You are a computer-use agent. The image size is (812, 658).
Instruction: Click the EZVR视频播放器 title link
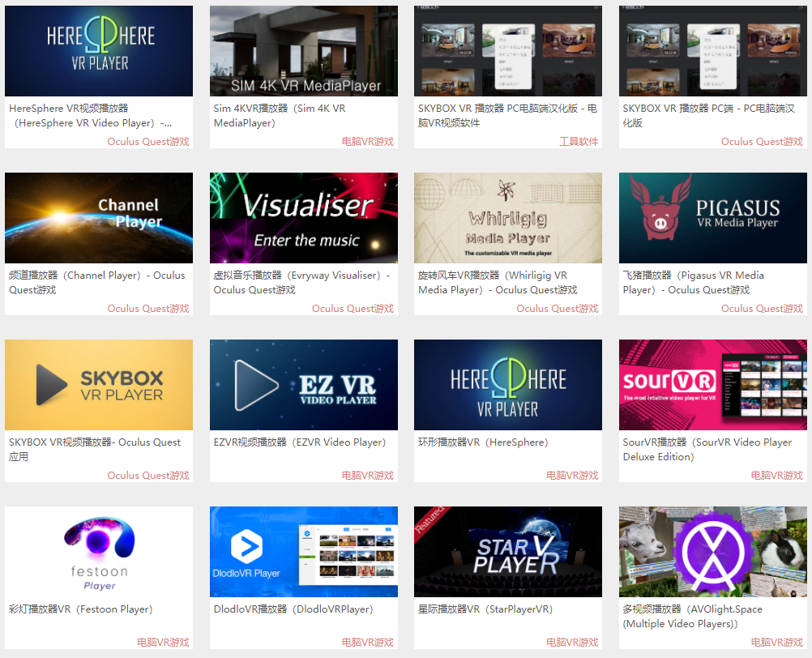(300, 442)
